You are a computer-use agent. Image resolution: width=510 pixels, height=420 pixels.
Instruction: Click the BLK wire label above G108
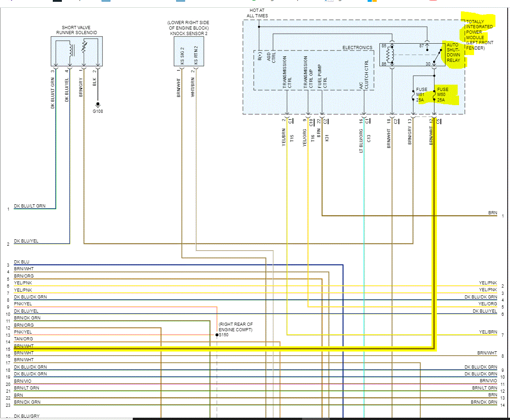(95, 82)
